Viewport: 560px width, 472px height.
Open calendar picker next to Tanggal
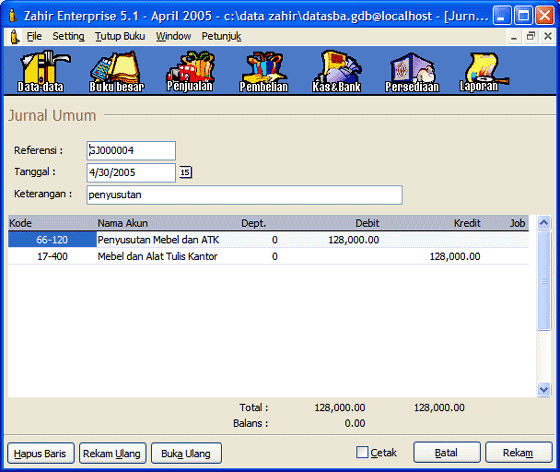(x=185, y=172)
